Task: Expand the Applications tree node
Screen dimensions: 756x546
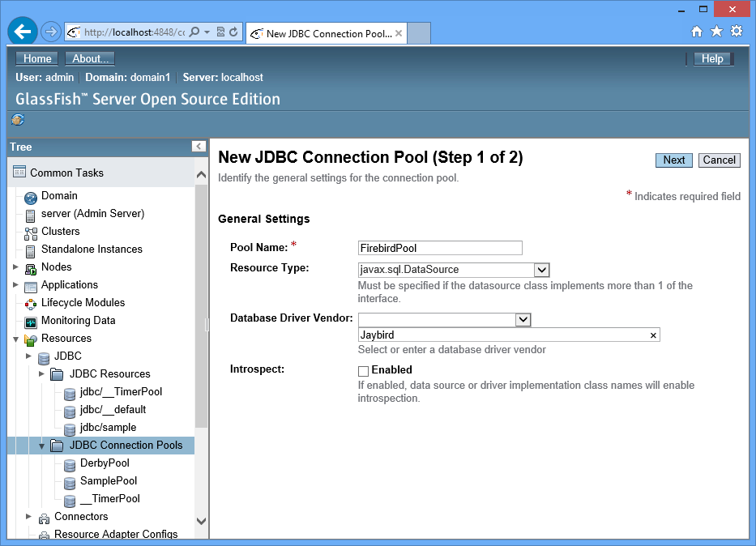Action: coord(16,284)
